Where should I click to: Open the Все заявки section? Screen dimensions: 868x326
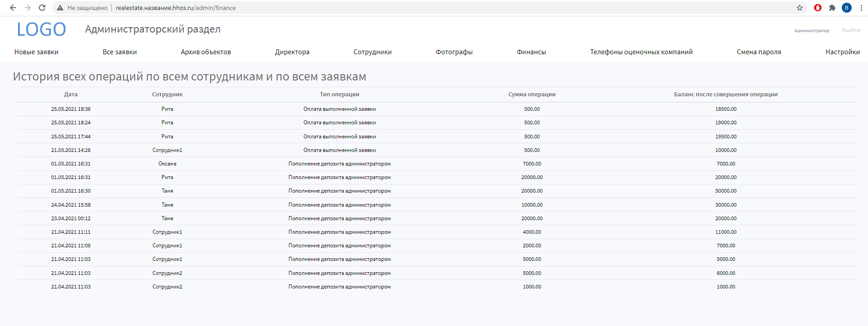120,52
